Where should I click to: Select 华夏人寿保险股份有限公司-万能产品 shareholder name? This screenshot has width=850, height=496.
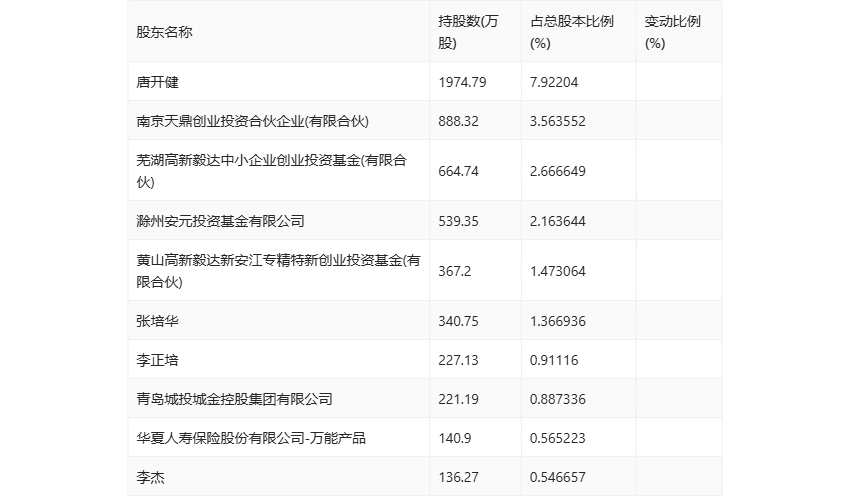tap(251, 438)
